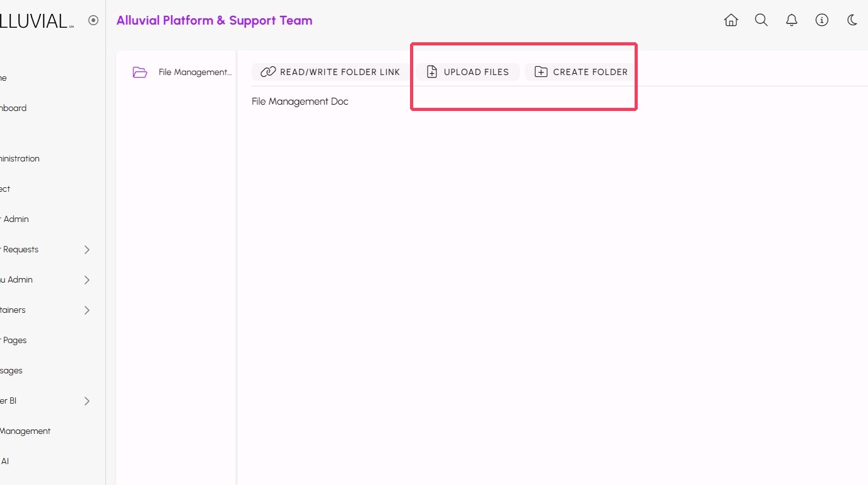Open the Home sidebar item
The image size is (868, 485).
(3, 78)
